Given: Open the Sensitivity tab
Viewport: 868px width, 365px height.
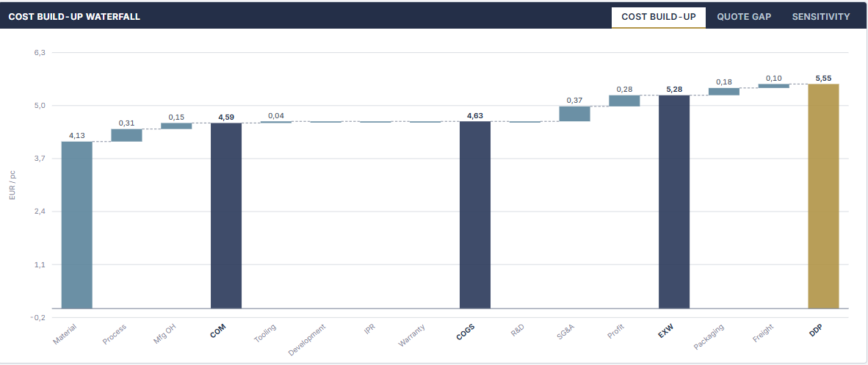Looking at the screenshot, I should pyautogui.click(x=821, y=17).
